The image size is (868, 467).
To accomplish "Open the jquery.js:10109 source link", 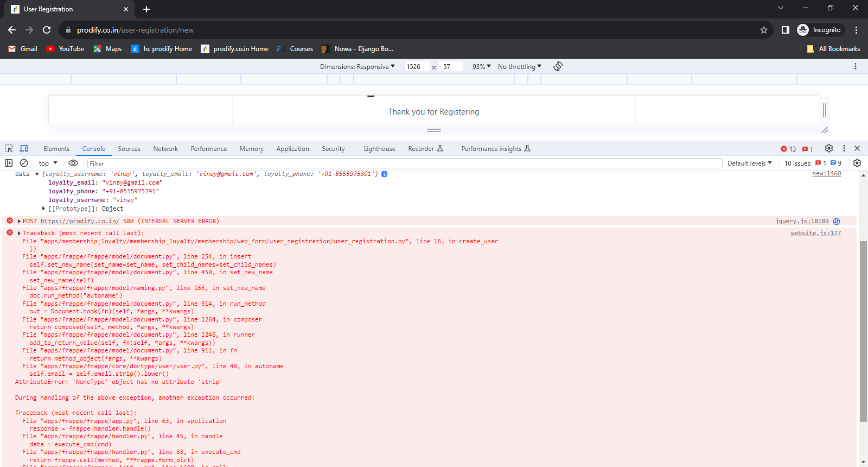I will click(802, 221).
